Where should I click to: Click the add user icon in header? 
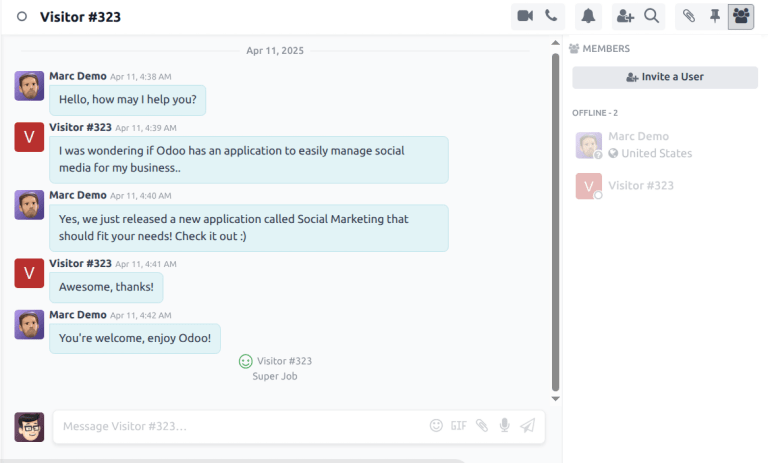point(625,16)
